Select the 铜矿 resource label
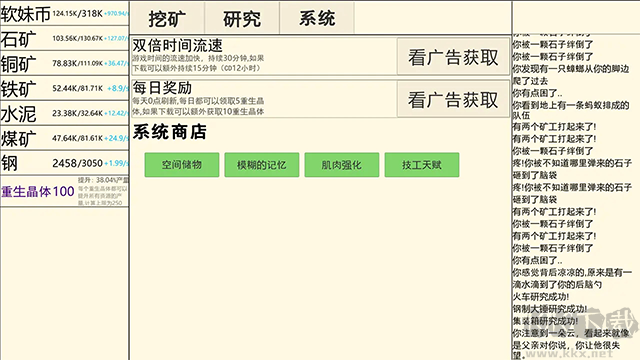The image size is (640, 360). [18, 64]
